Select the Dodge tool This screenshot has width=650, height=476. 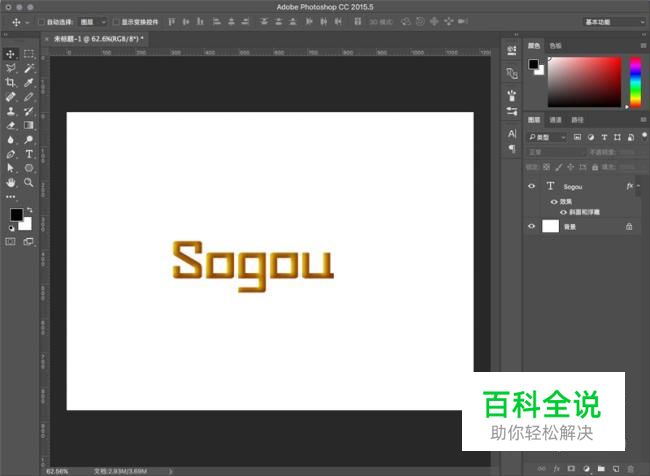click(29, 140)
